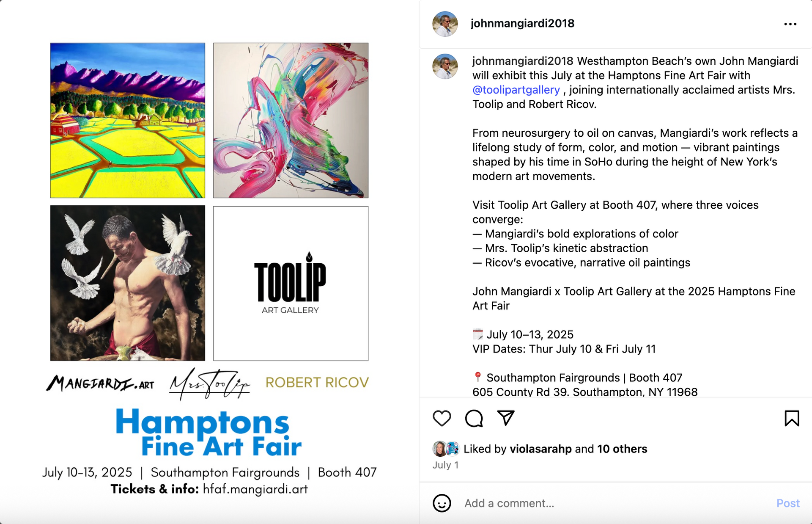This screenshot has width=812, height=524.
Task: Share post using paper plane icon
Action: [x=506, y=418]
